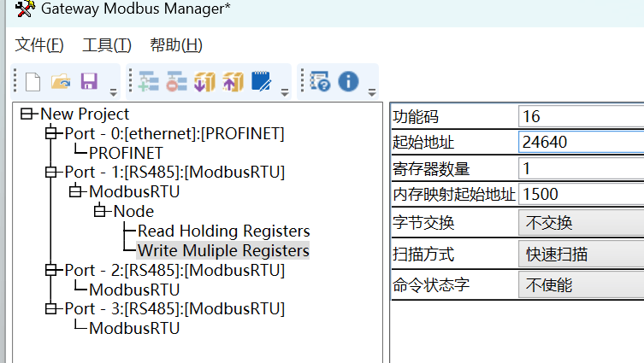Click the remove node tree icon

click(x=176, y=81)
